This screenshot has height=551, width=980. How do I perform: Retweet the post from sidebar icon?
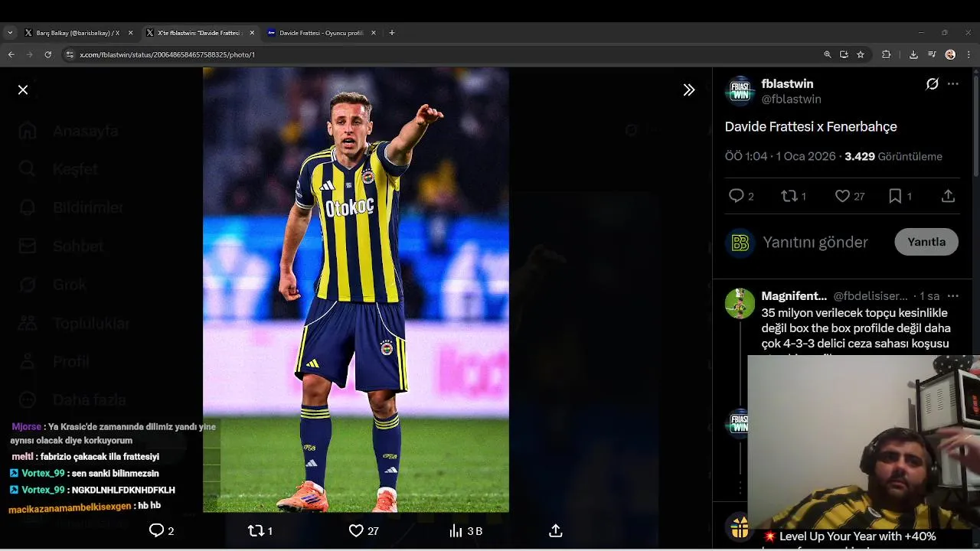(789, 196)
